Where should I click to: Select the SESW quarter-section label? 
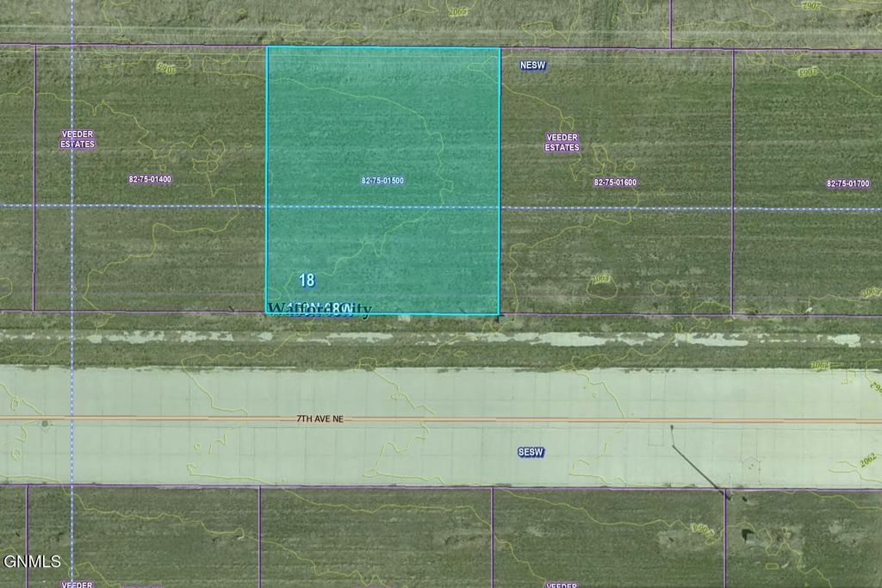click(531, 451)
